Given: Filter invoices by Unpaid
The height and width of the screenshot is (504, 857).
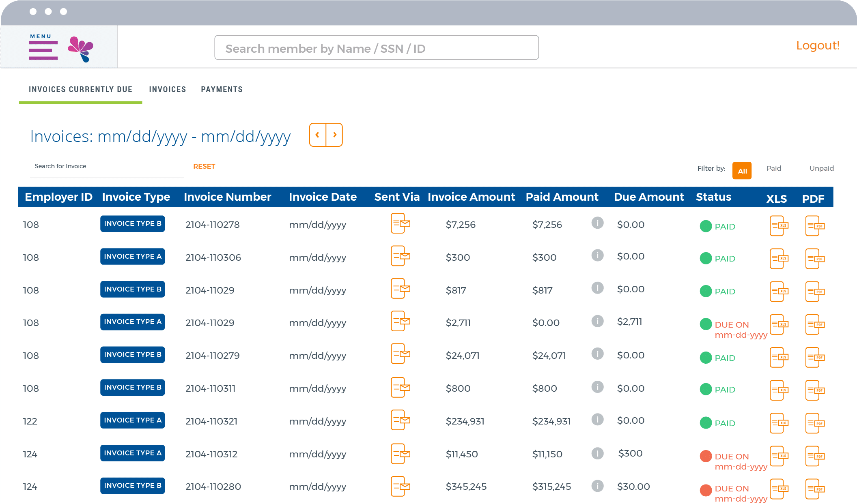Looking at the screenshot, I should pyautogui.click(x=821, y=168).
